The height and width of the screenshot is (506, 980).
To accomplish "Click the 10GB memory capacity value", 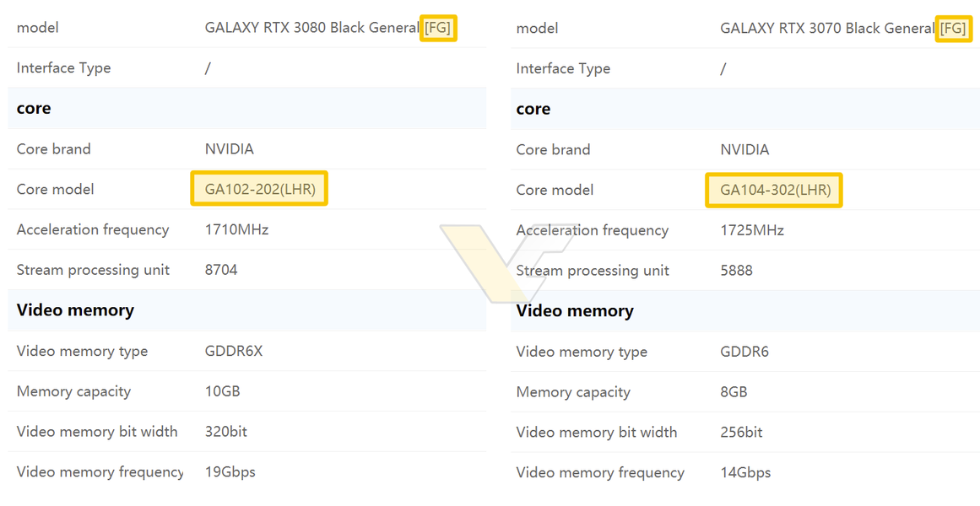I will [222, 391].
